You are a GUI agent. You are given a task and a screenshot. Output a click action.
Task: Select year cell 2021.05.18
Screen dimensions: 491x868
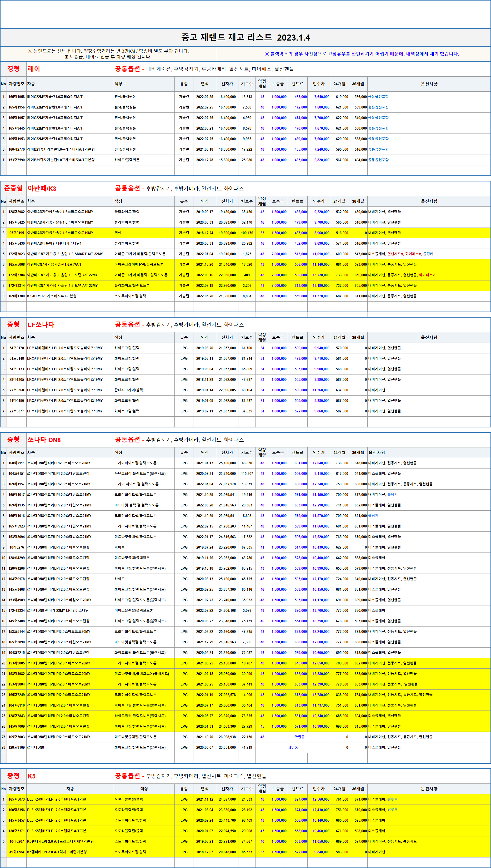click(205, 150)
